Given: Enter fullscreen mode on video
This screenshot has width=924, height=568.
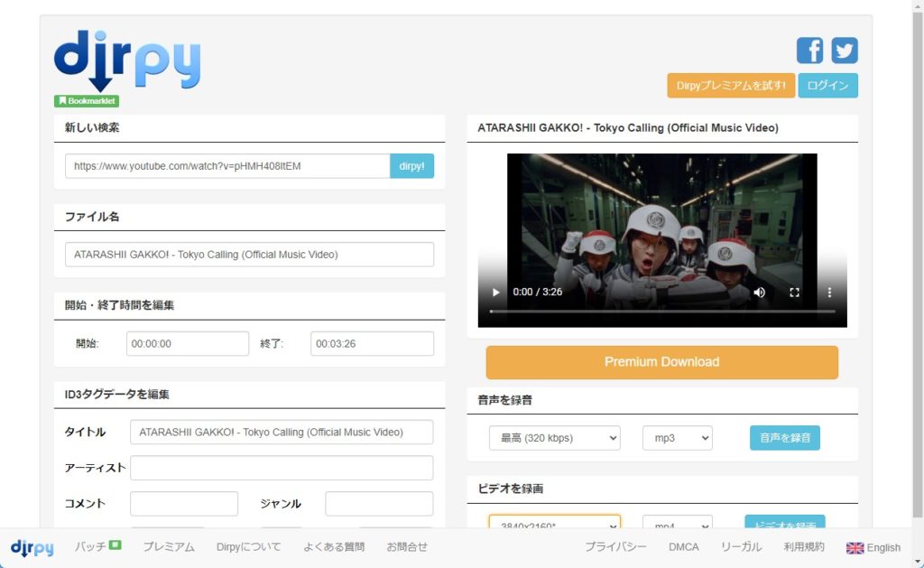Looking at the screenshot, I should 795,293.
